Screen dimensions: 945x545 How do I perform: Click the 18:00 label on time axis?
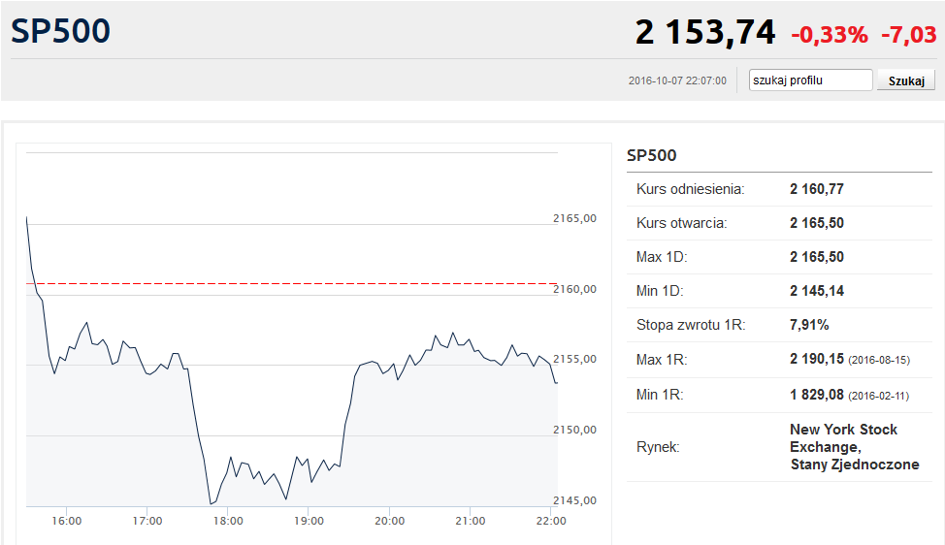(x=228, y=521)
